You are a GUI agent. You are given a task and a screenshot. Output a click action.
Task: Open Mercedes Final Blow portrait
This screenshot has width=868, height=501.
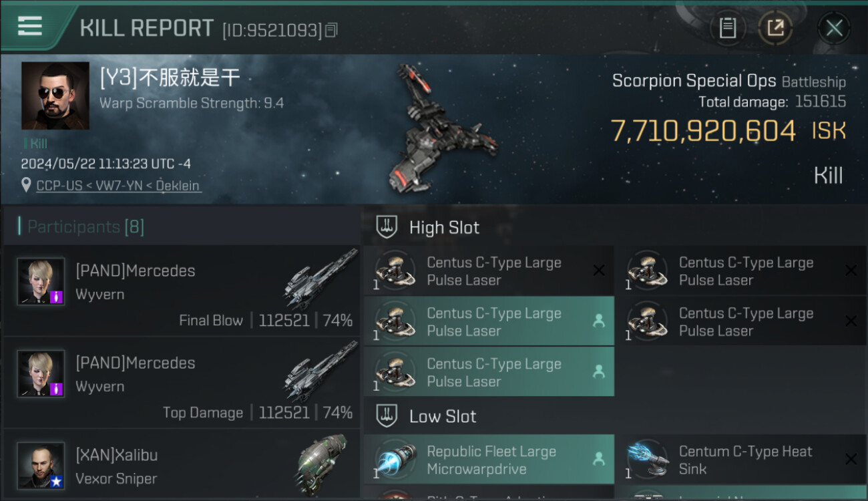point(41,281)
